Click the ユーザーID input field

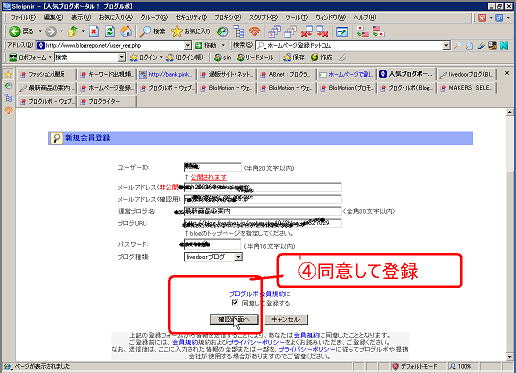pos(212,167)
